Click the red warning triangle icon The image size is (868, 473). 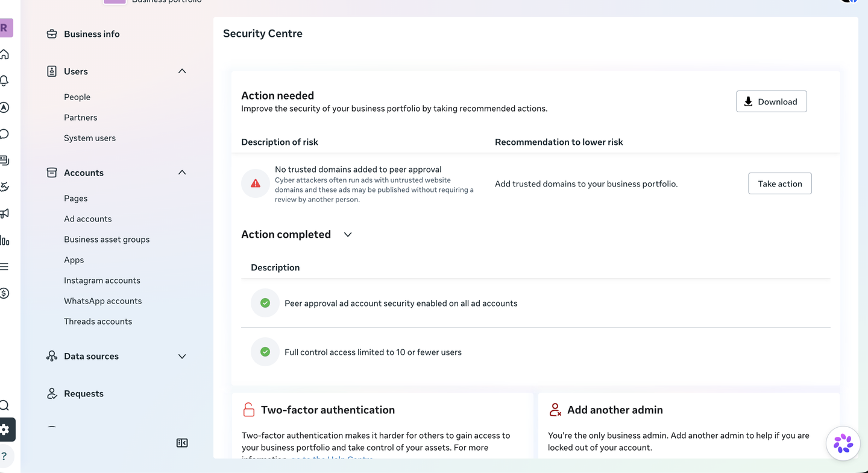pos(256,183)
